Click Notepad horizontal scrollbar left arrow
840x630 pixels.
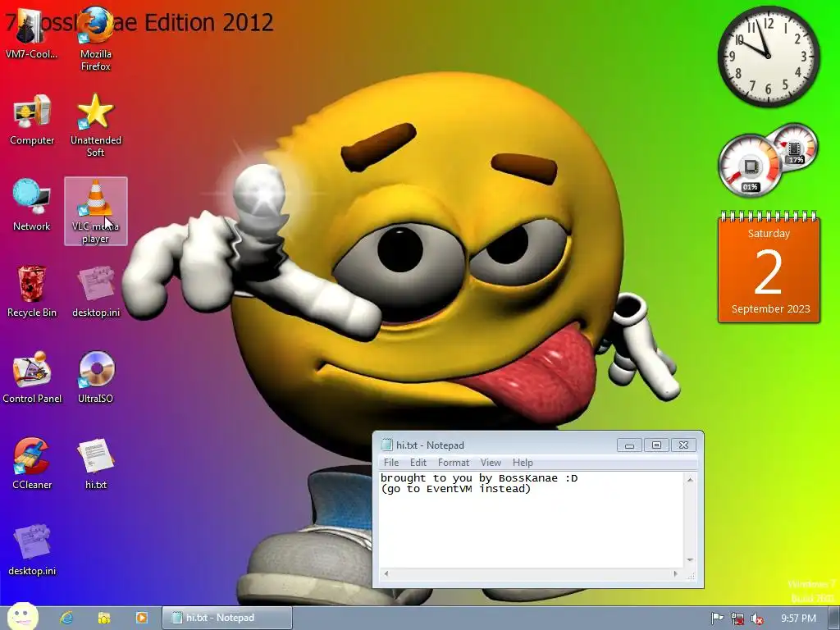click(x=386, y=573)
